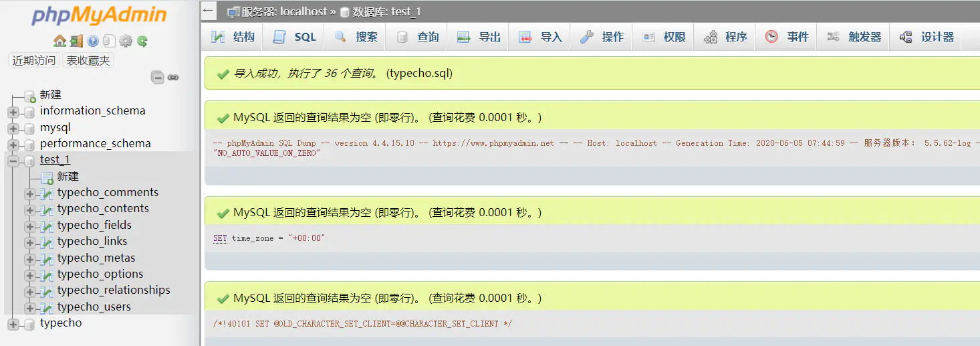Click the database icon beside performance_schema

tap(29, 145)
